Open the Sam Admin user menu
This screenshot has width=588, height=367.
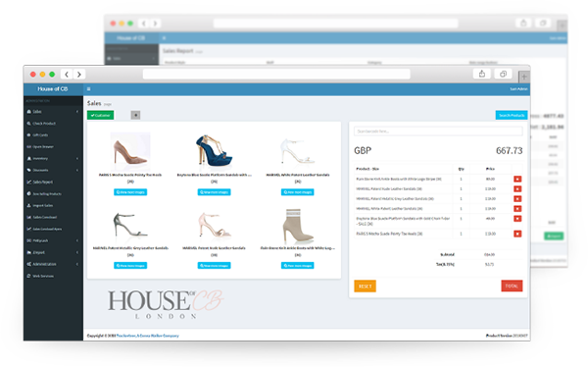[518, 89]
